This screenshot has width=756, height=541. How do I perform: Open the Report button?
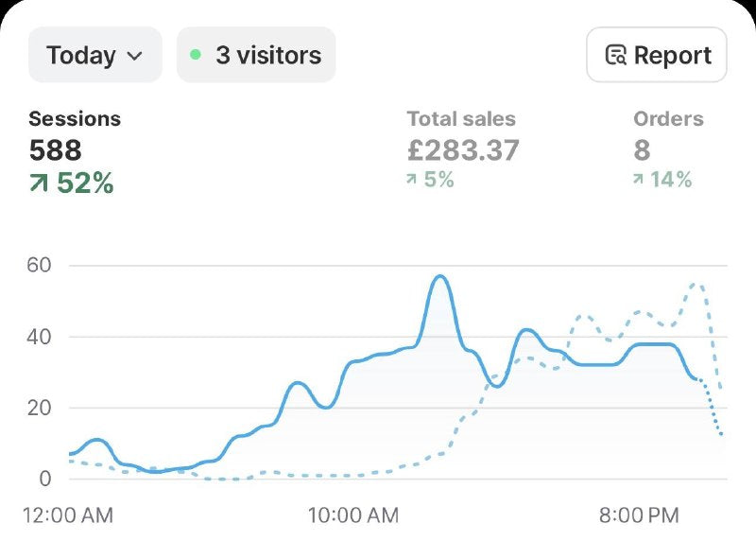coord(656,55)
